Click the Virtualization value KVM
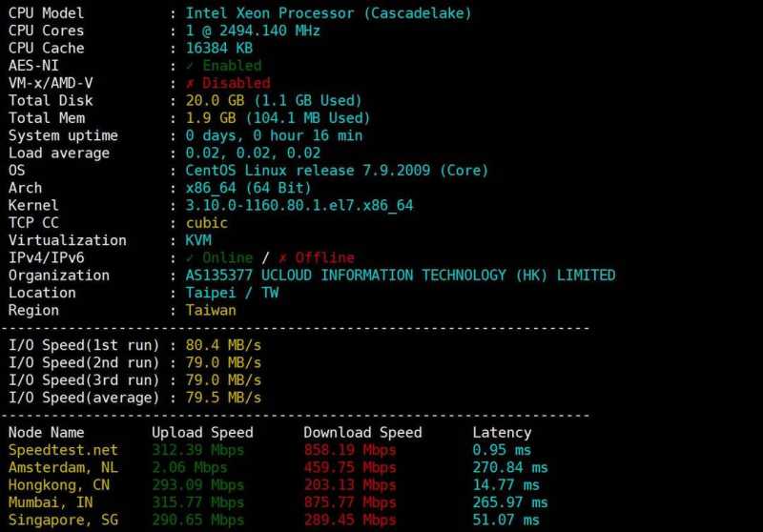Image resolution: width=763 pixels, height=532 pixels. (198, 240)
